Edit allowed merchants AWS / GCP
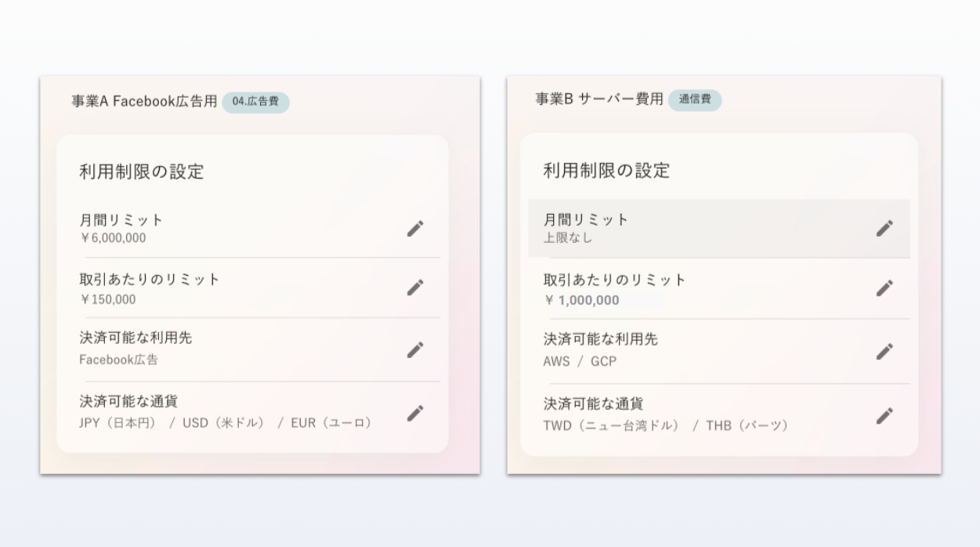 click(884, 350)
